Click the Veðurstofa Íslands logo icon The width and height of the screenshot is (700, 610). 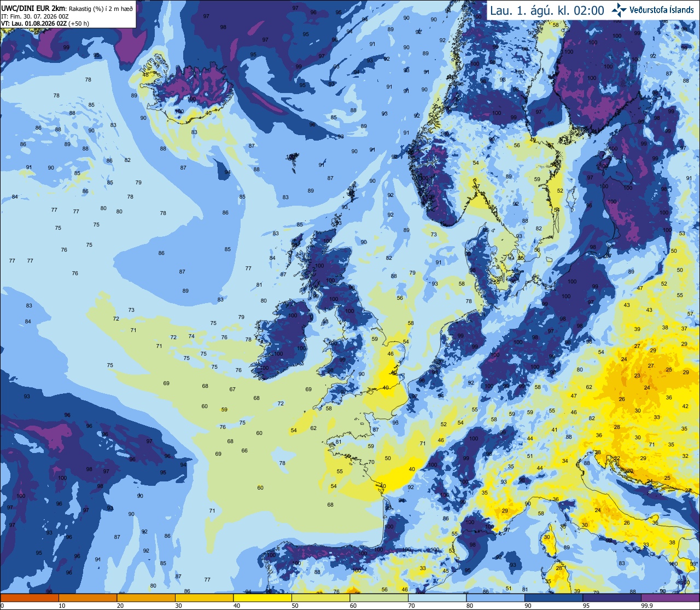coord(619,9)
